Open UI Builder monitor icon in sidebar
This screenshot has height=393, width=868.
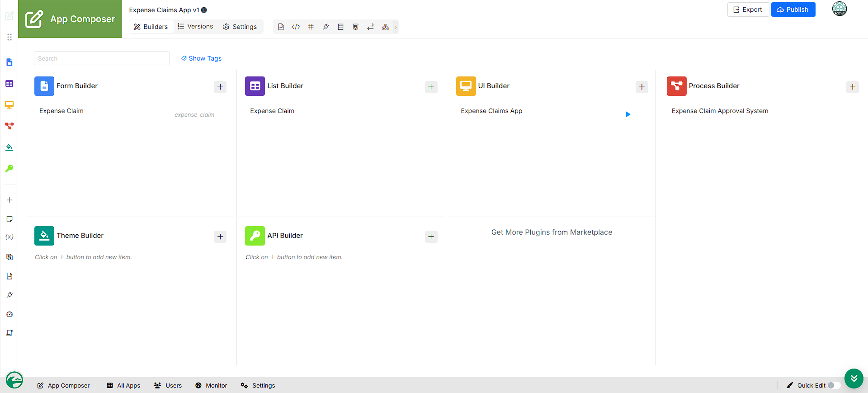click(9, 105)
